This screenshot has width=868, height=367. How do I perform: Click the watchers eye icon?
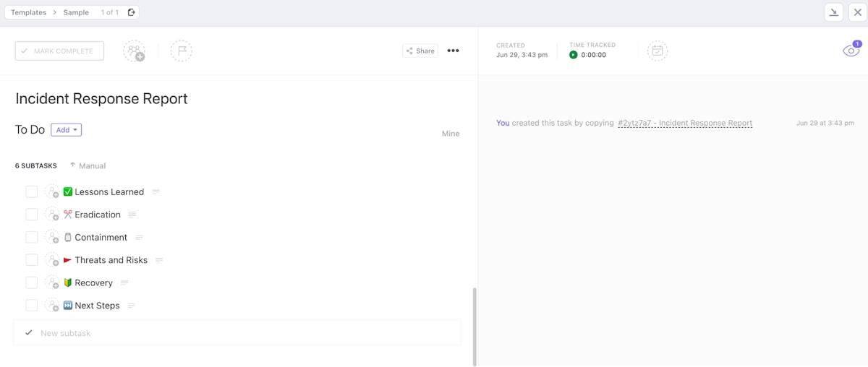(851, 51)
